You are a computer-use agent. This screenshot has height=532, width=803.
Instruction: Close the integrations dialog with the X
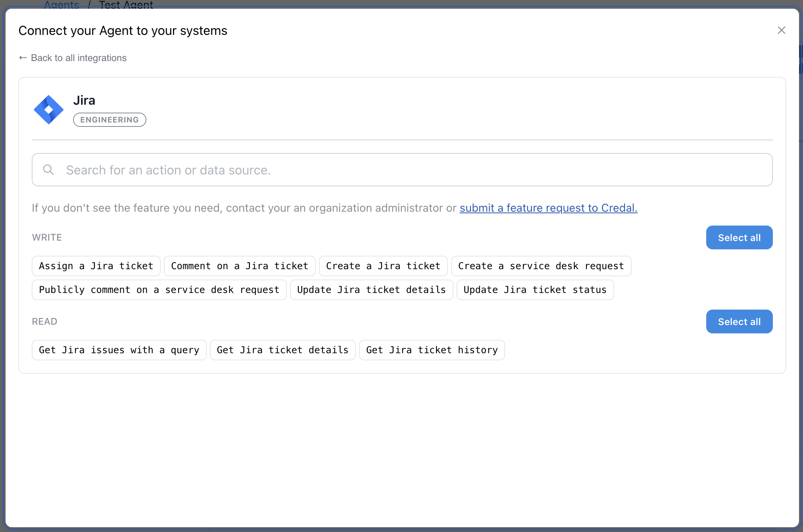pos(781,31)
